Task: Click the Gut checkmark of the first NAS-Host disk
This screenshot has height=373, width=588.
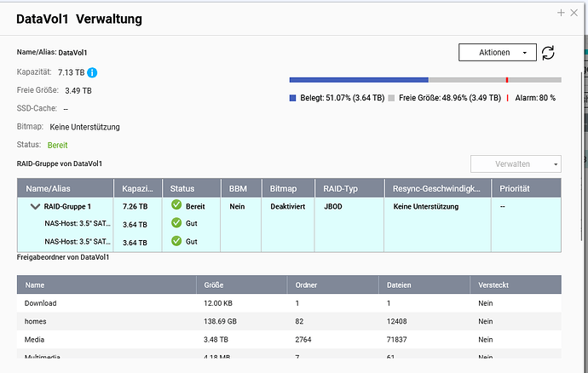Action: tap(176, 224)
